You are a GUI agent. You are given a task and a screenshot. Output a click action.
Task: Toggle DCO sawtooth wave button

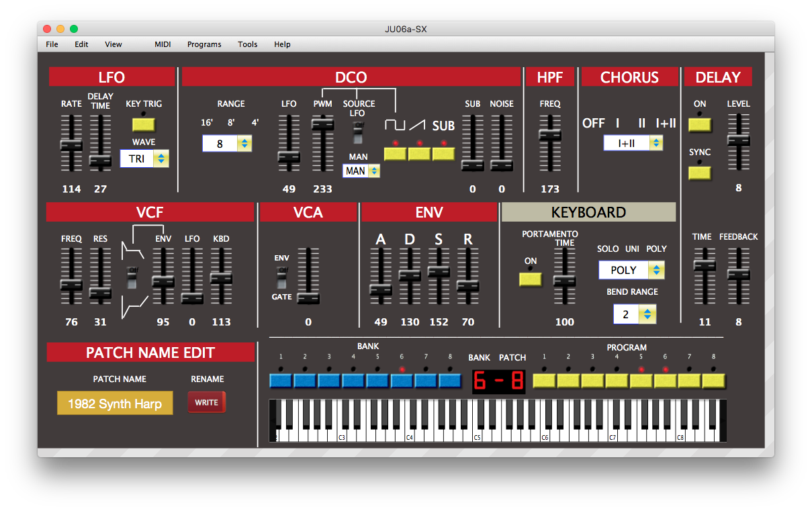(x=420, y=153)
